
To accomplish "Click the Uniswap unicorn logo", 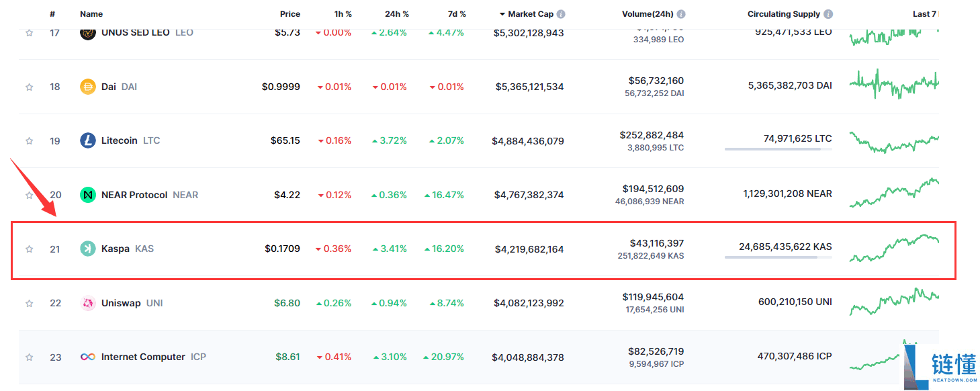I will point(88,303).
